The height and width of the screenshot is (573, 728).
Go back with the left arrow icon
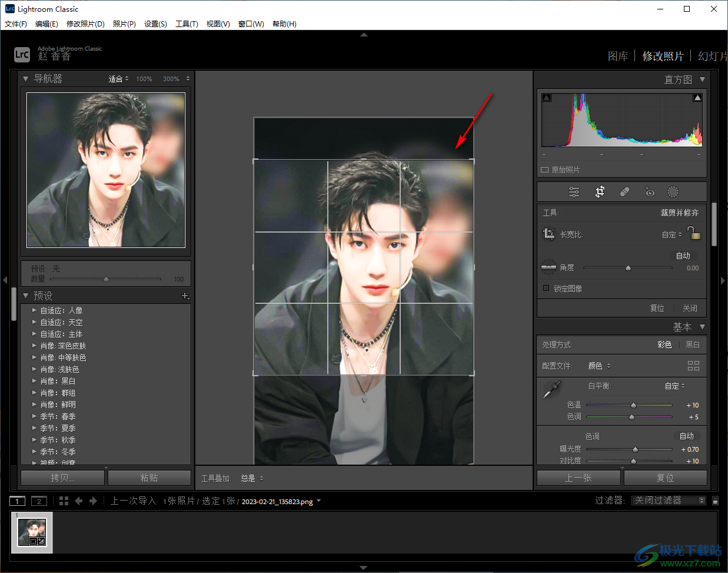(79, 501)
